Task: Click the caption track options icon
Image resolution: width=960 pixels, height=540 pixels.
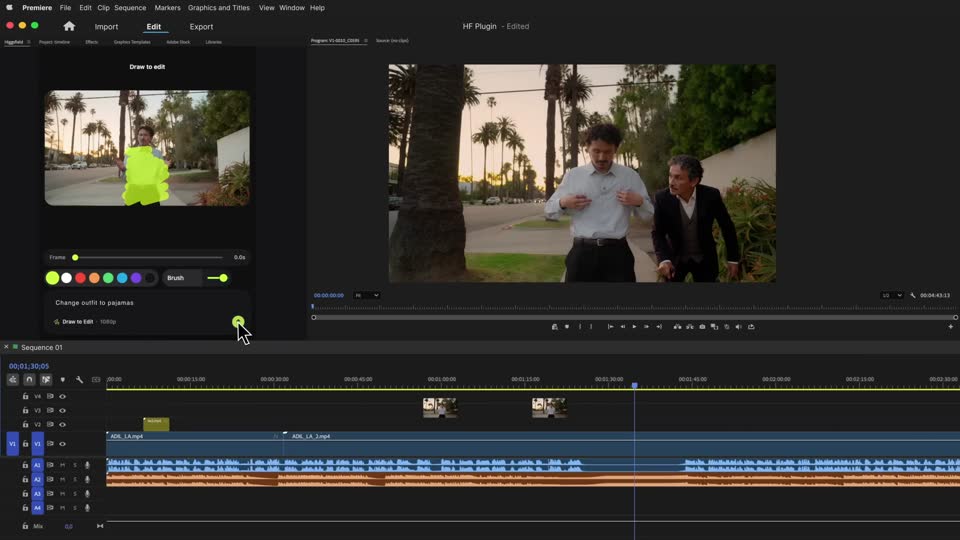Action: tap(96, 380)
